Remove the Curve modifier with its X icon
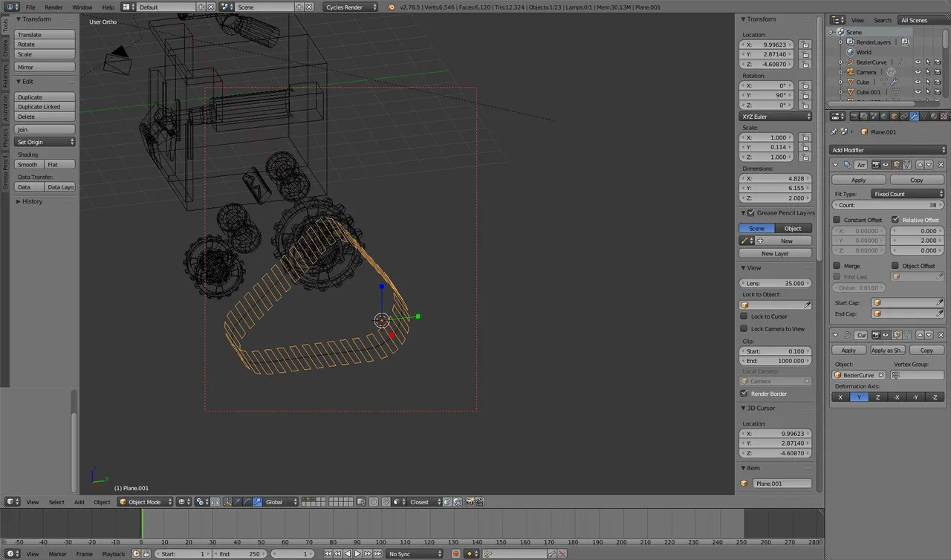The image size is (951, 560). click(941, 335)
